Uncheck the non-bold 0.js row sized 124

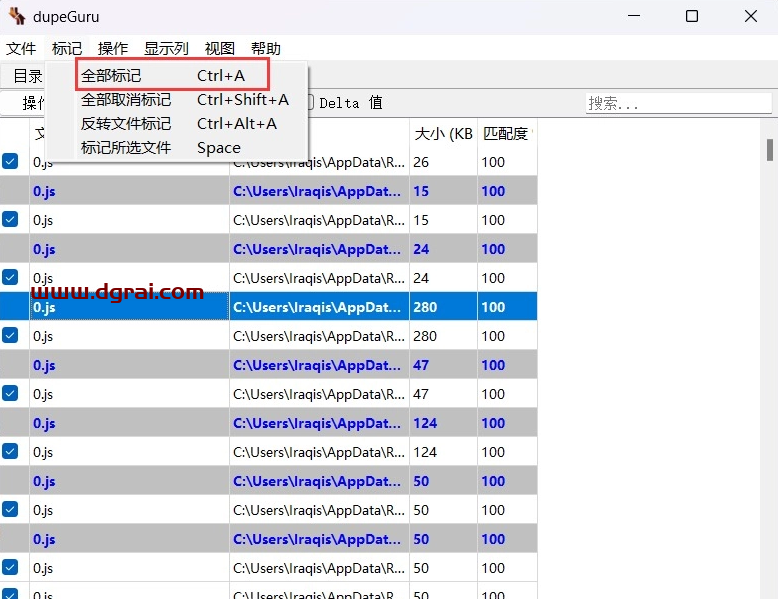pyautogui.click(x=10, y=452)
